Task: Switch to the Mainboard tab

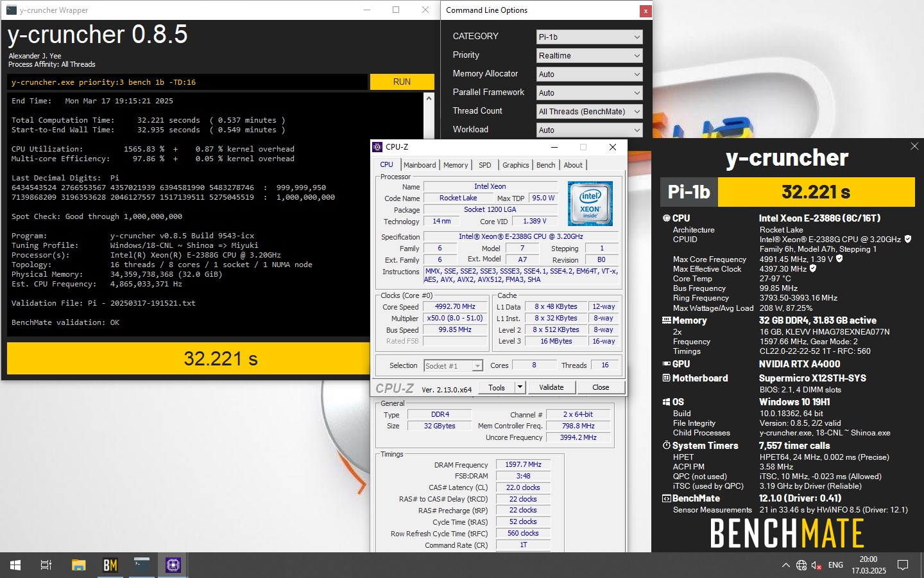Action: [420, 165]
